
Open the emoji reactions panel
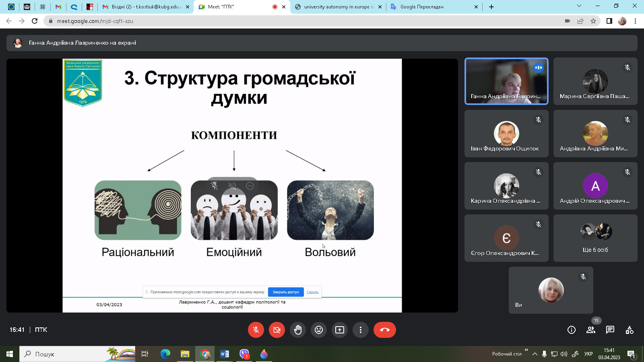tap(319, 330)
